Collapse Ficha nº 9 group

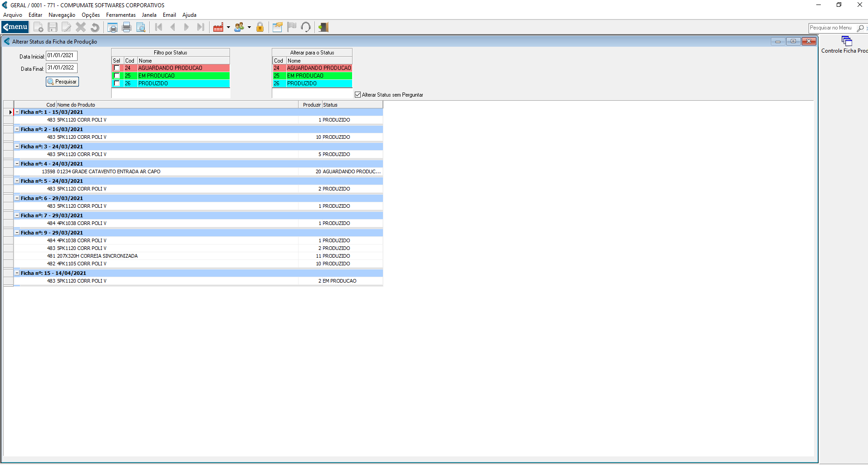coord(17,233)
